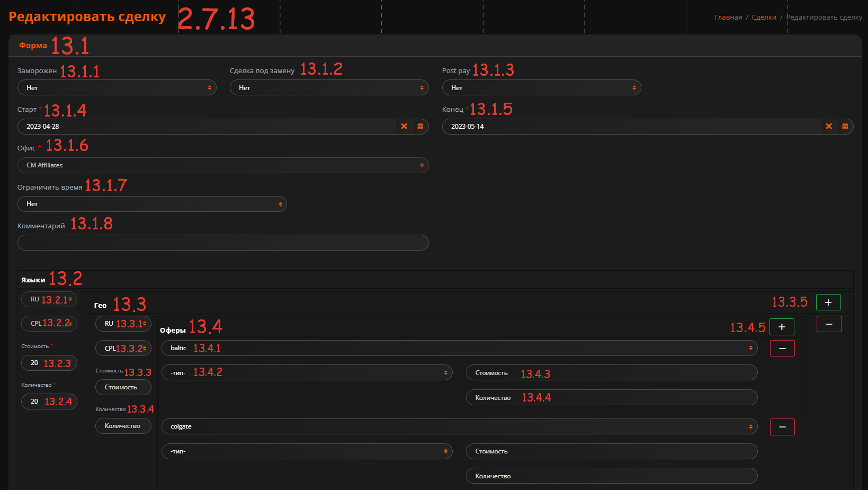Screen dimensions: 868x490
Task: Open the -тип- dropdown under colgate
Action: [x=307, y=451]
